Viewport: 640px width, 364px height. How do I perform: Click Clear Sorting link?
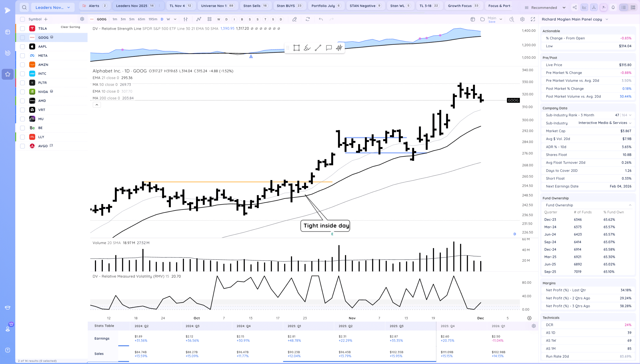coord(70,27)
